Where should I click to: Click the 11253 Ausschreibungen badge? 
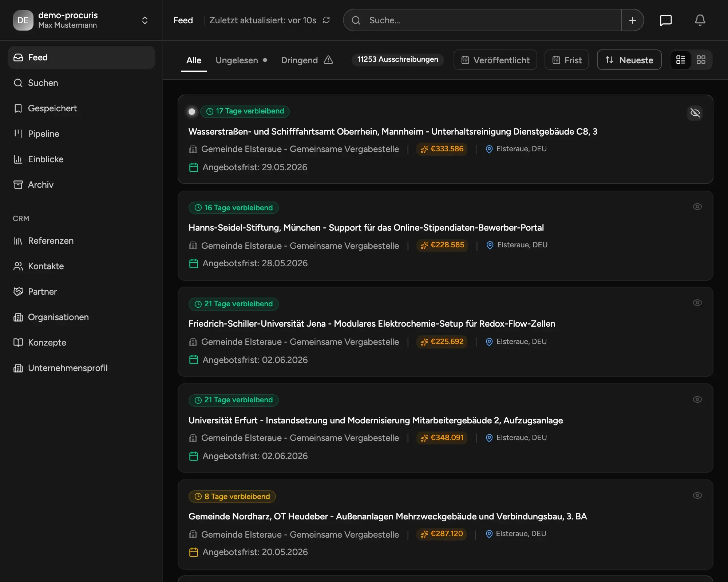[397, 60]
